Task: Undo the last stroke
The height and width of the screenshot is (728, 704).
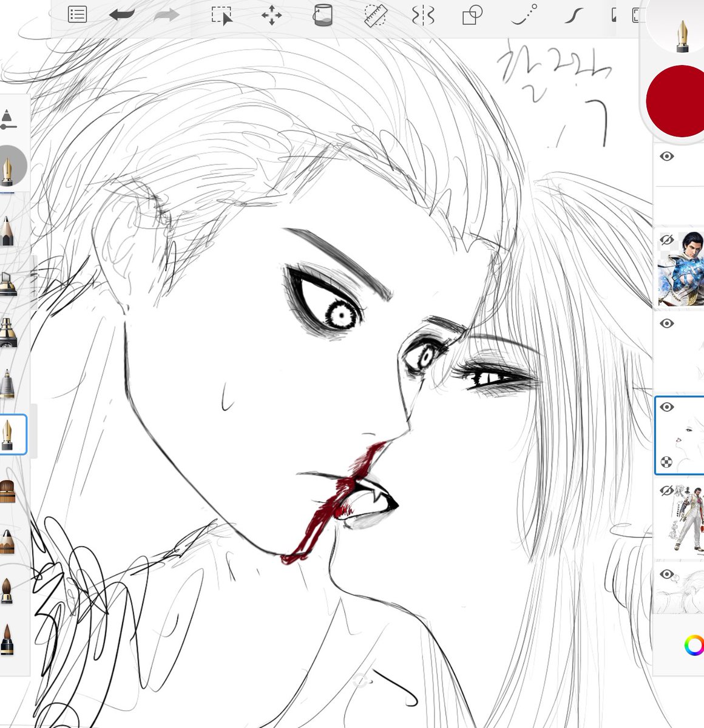Action: pos(122,15)
